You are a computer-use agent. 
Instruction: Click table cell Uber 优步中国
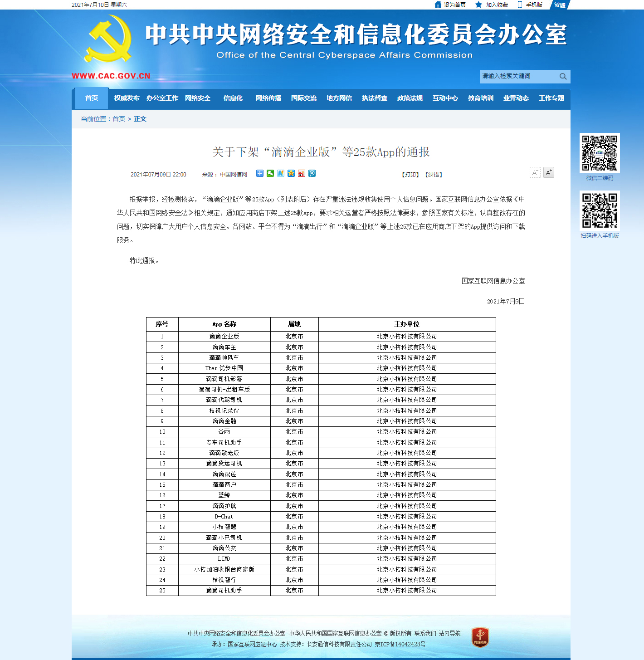(x=224, y=368)
